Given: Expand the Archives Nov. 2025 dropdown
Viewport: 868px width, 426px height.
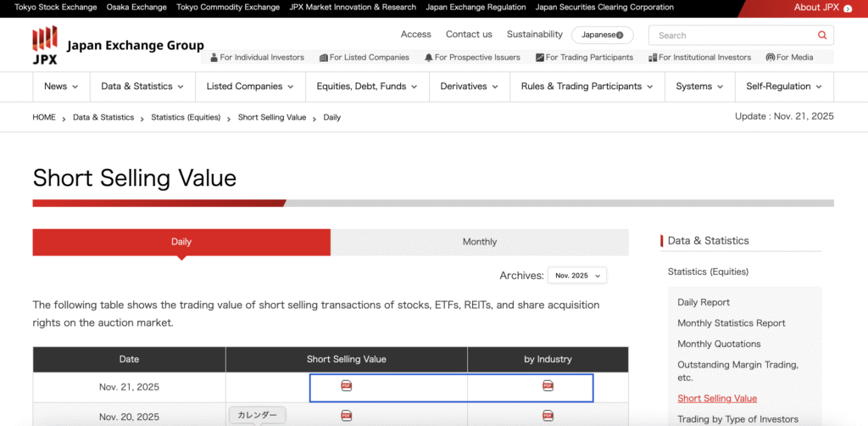Looking at the screenshot, I should 576,276.
